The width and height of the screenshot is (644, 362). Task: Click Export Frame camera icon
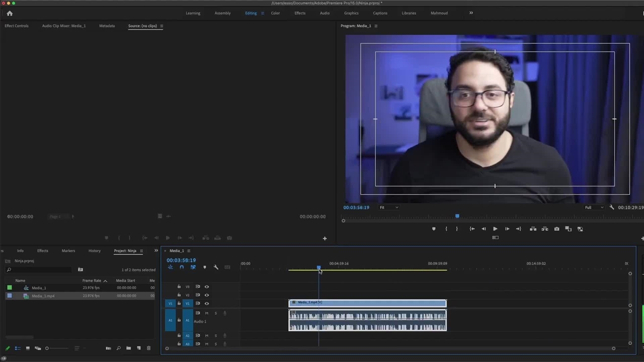pos(556,229)
